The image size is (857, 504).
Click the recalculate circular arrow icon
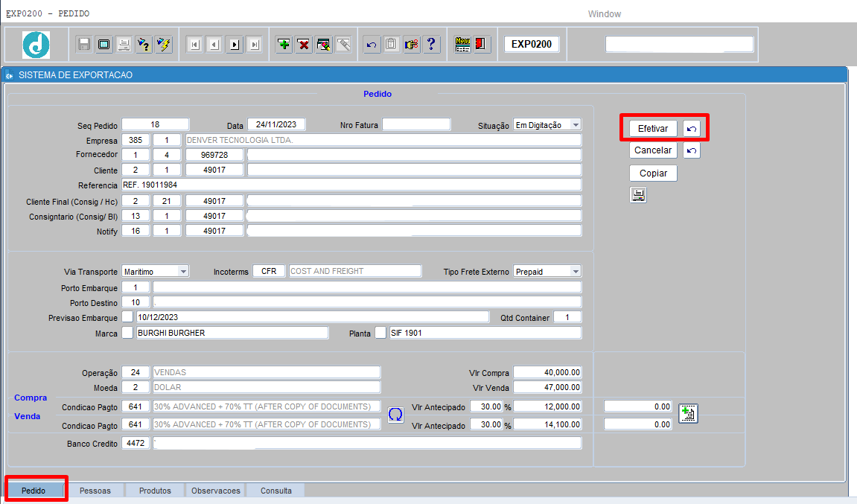click(x=395, y=415)
